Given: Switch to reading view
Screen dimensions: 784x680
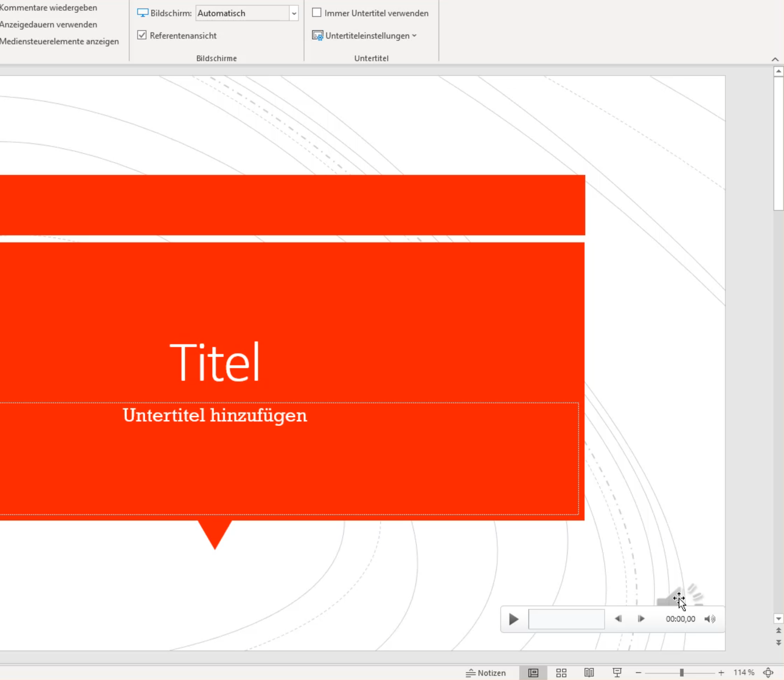Looking at the screenshot, I should (x=589, y=672).
